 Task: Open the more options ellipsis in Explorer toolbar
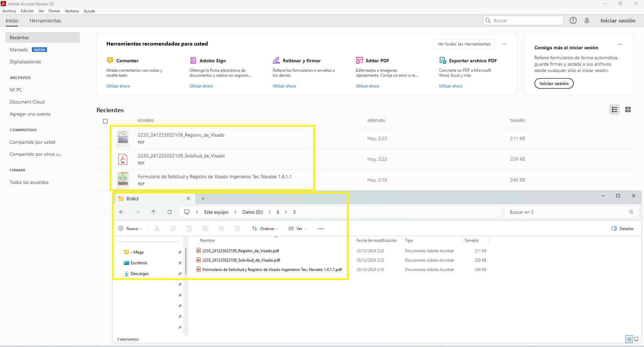[321, 229]
